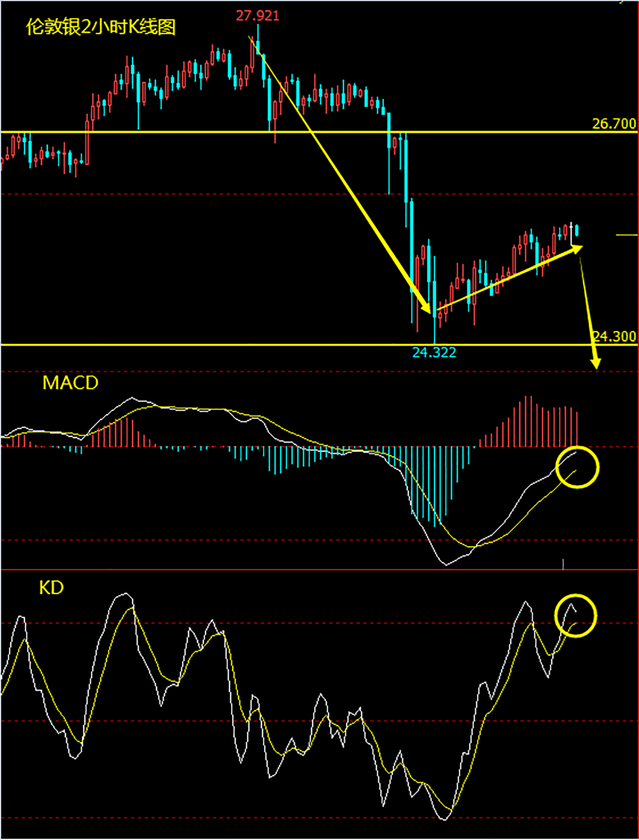639x840 pixels.
Task: Select the 26.700 resistance level label
Action: (x=614, y=123)
